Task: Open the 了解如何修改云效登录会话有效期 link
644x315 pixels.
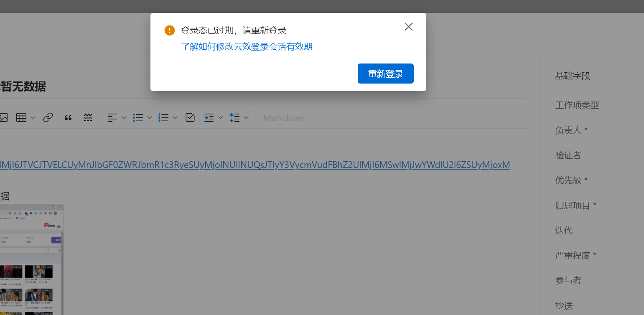Action: tap(247, 47)
